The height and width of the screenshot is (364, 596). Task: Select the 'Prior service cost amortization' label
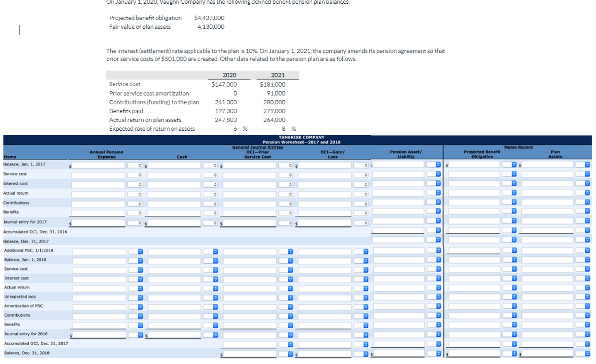coord(149,93)
